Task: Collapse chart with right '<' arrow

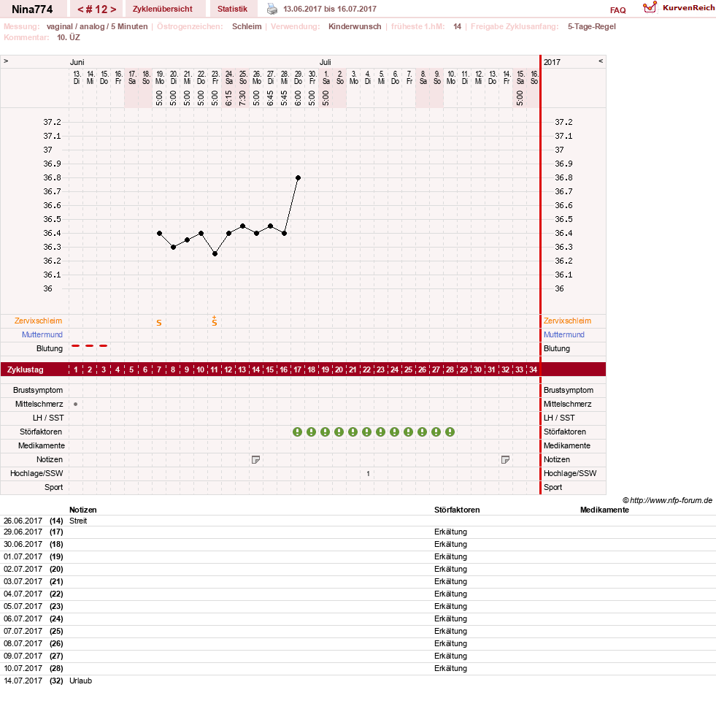Action: [x=601, y=61]
